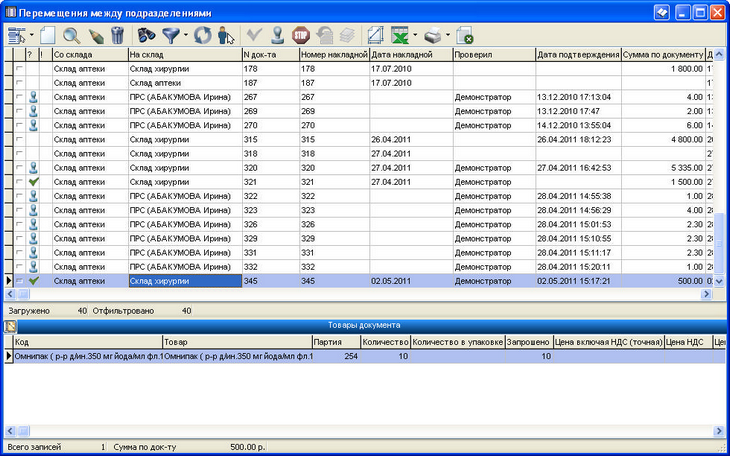Tick the checkbox for document 326
Screen dimensions: 730x456
click(19, 224)
